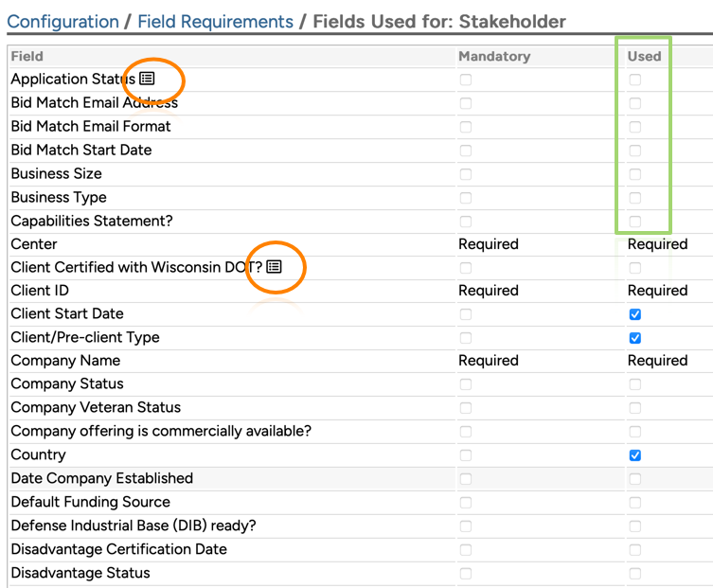Check Mandatory for Client Start Date
The image size is (713, 588).
(465, 314)
